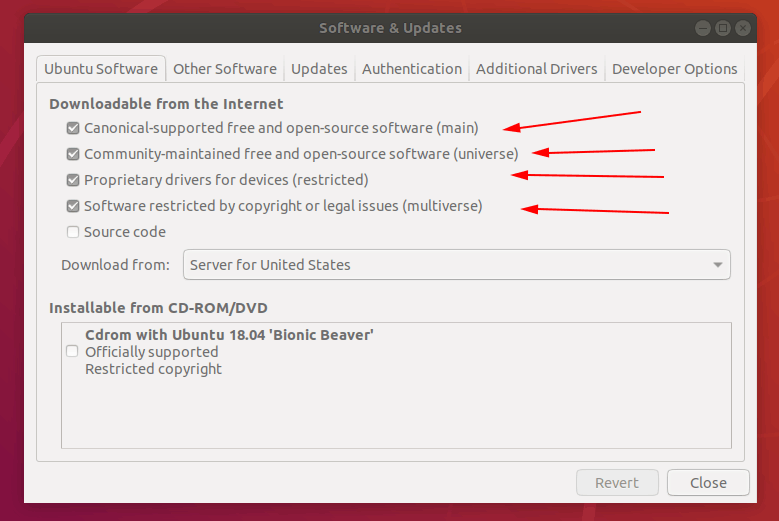779x521 pixels.
Task: Open the Additional Drivers tab
Action: point(537,69)
